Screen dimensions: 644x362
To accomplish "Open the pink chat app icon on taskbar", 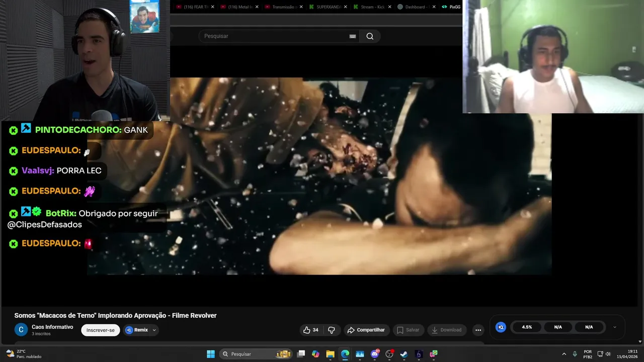I will [x=434, y=354].
